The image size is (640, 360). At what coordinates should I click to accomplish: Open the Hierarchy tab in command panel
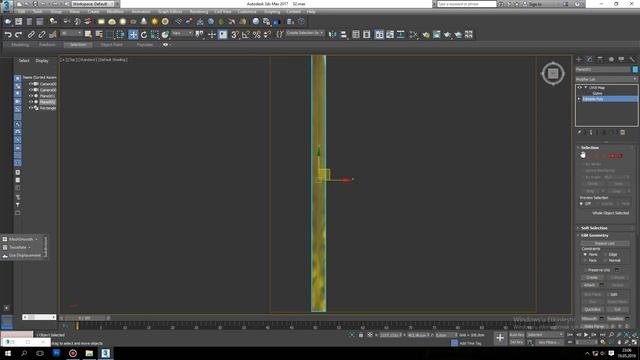pos(600,60)
